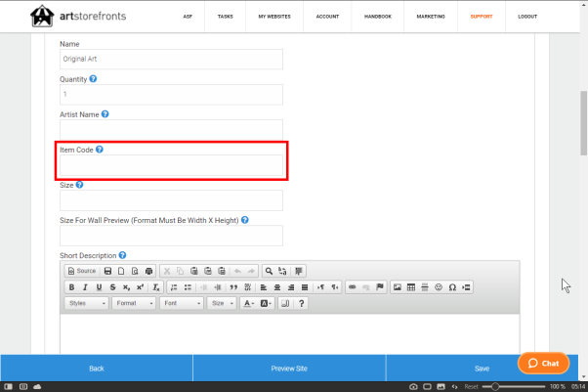Click the Source button in the editor toolbar
This screenshot has height=392, width=588.
coord(81,271)
